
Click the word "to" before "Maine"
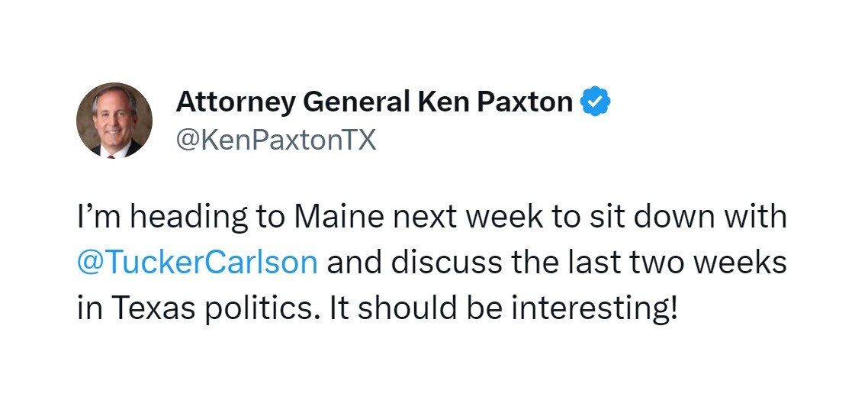270,218
